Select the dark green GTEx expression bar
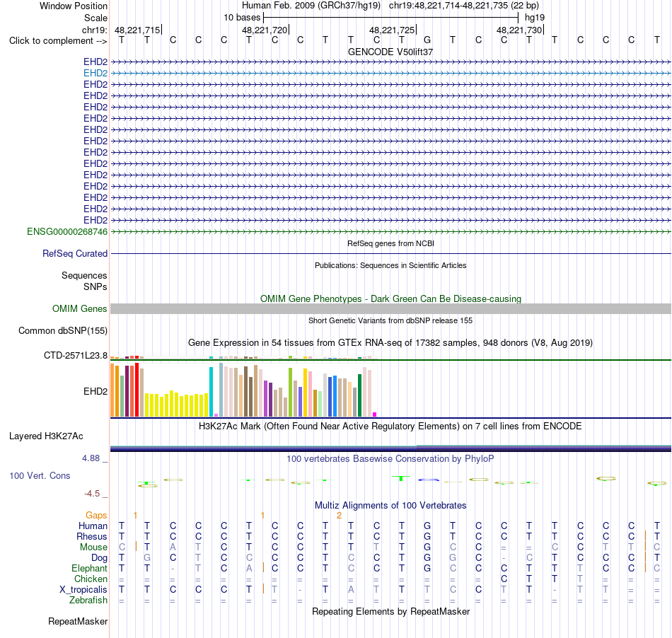 click(359, 395)
